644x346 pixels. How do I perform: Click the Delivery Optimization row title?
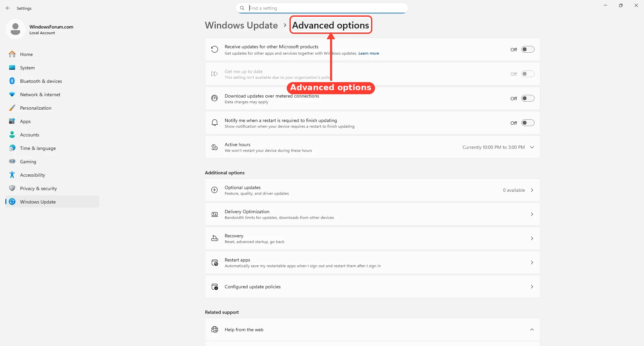(247, 212)
